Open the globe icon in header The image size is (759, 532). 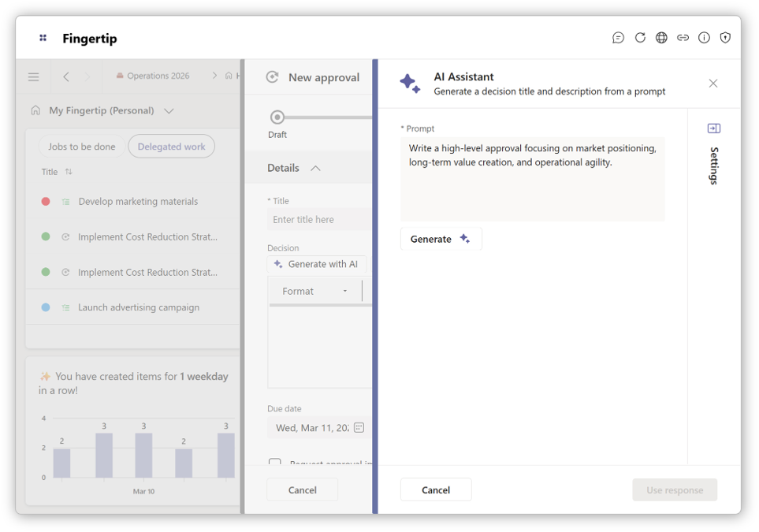pyautogui.click(x=661, y=38)
